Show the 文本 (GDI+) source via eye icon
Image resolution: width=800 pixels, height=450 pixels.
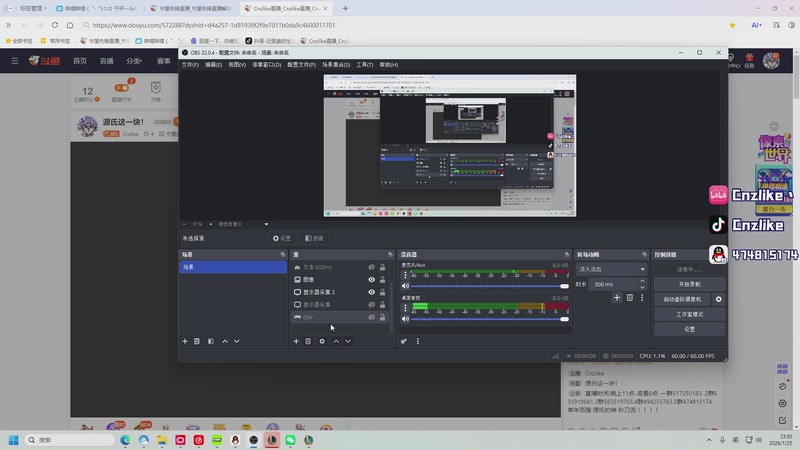coord(371,267)
